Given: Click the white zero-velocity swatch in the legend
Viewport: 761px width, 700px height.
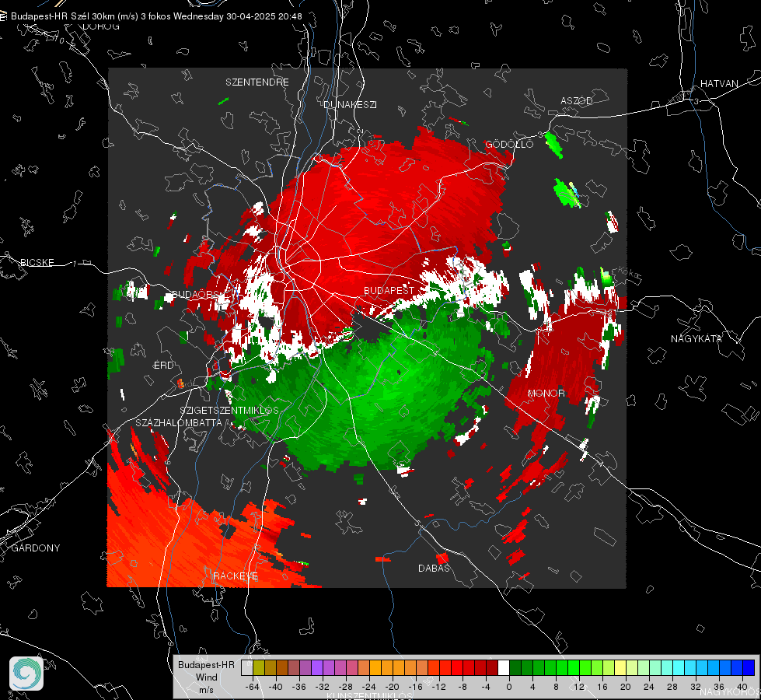Looking at the screenshot, I should tap(504, 667).
